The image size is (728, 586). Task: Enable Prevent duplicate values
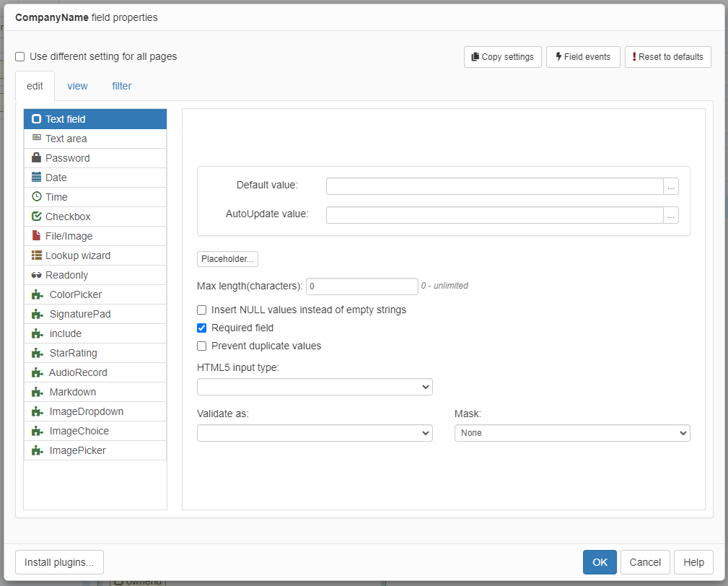coord(201,346)
